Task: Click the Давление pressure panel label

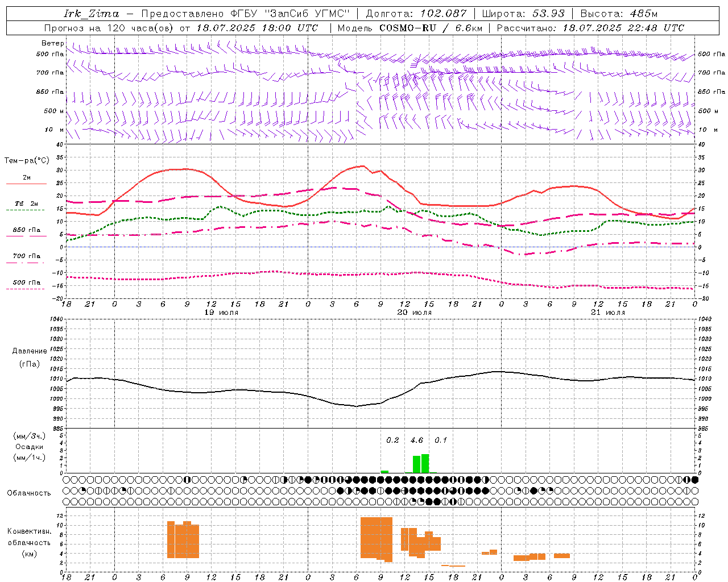Action: pos(30,351)
